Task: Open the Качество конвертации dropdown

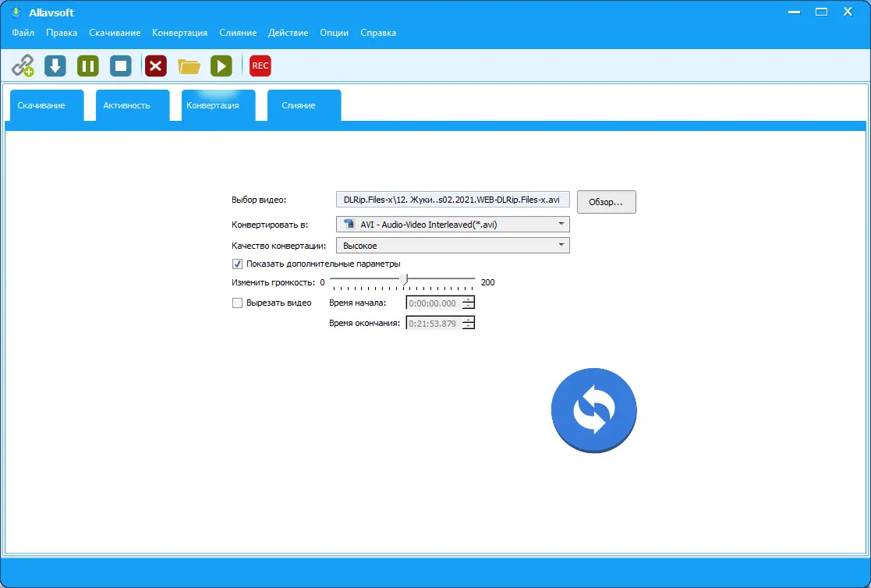Action: 453,246
